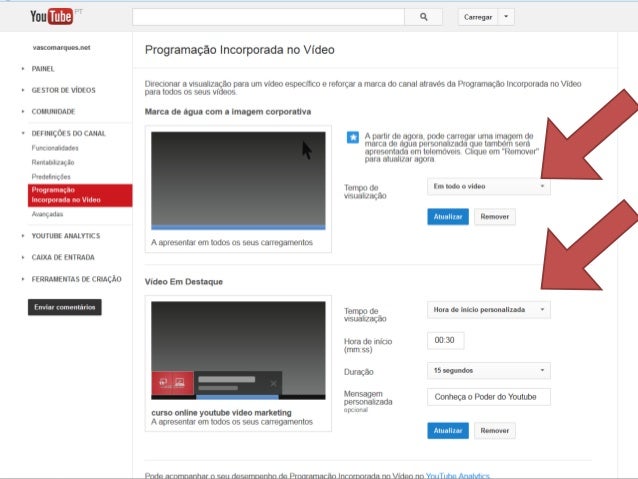Image resolution: width=638 pixels, height=479 pixels.
Task: Open the '15 segundos' duration dropdown
Action: click(489, 371)
